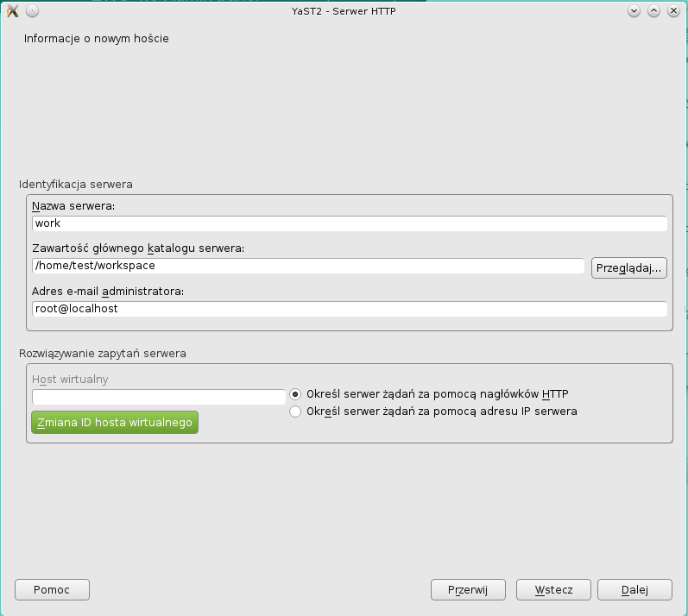Image resolution: width=688 pixels, height=616 pixels.
Task: Select 'Określ serwer żądań za pomocą adresu IP serwera'
Action: tap(296, 412)
